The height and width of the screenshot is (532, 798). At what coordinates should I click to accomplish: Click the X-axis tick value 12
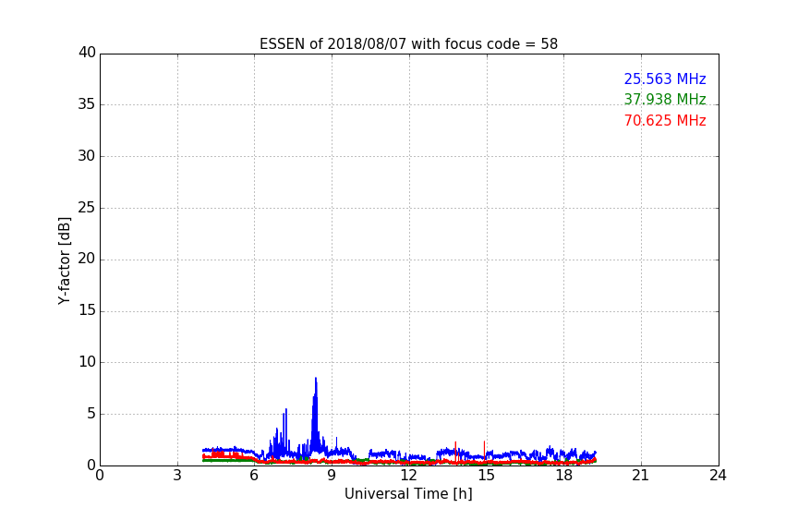pyautogui.click(x=409, y=476)
